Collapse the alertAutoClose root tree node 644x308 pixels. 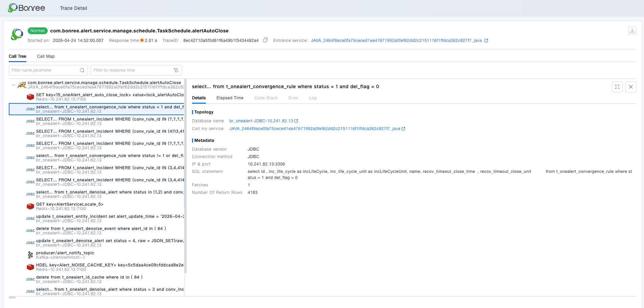point(14,85)
